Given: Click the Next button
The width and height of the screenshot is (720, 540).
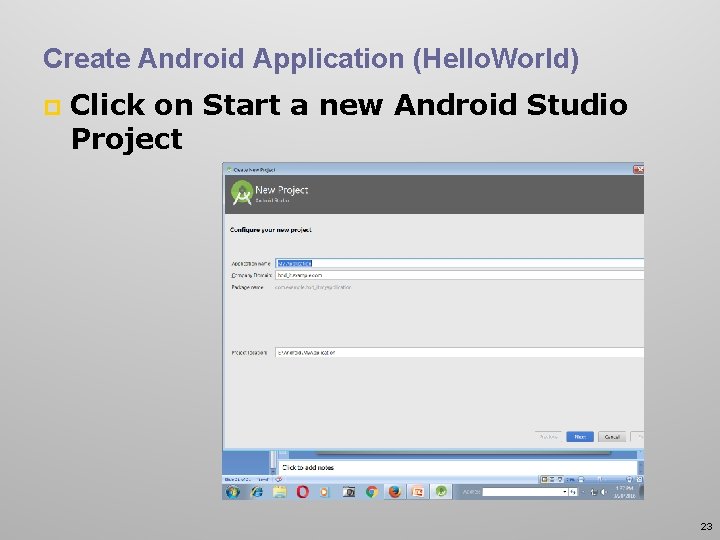Looking at the screenshot, I should coord(580,437).
